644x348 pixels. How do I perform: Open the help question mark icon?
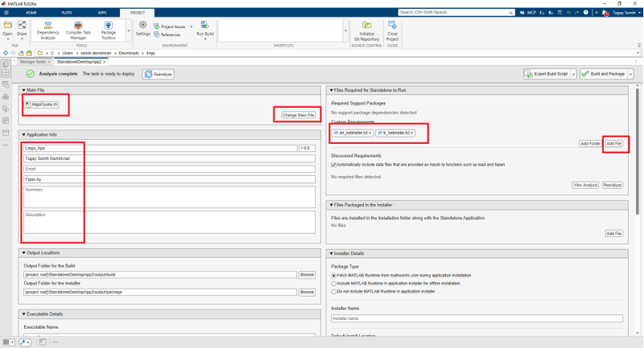(586, 13)
